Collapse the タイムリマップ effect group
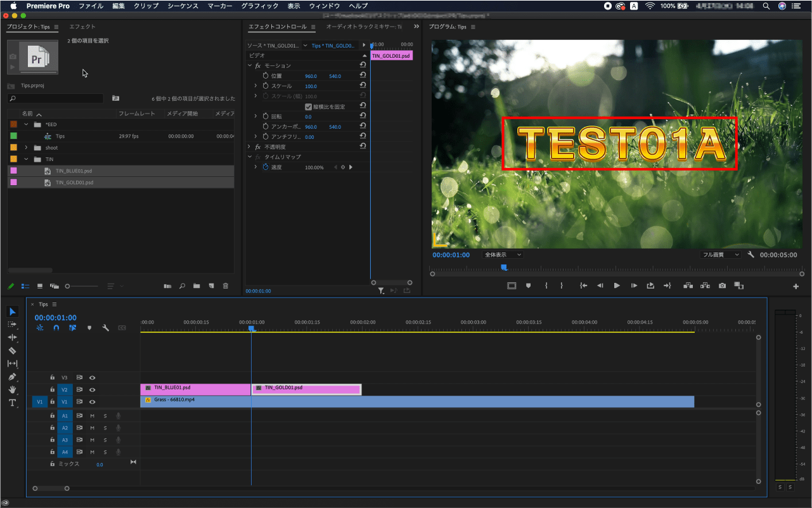The height and width of the screenshot is (508, 812). click(250, 157)
